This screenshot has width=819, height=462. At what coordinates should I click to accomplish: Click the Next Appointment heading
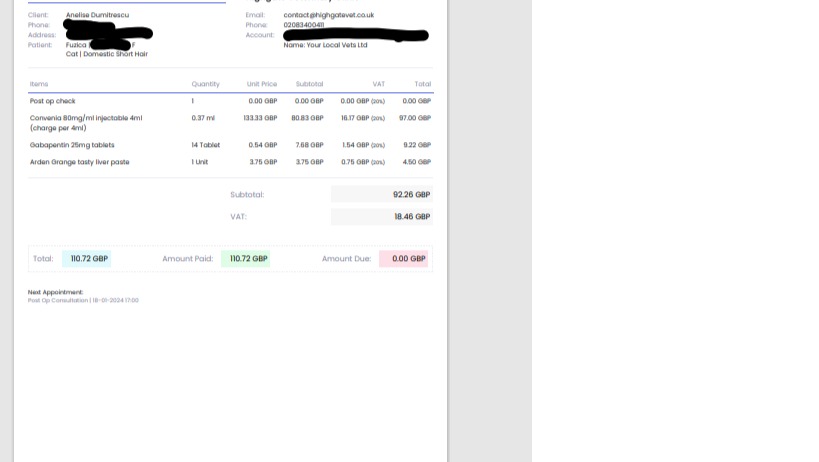coord(55,292)
